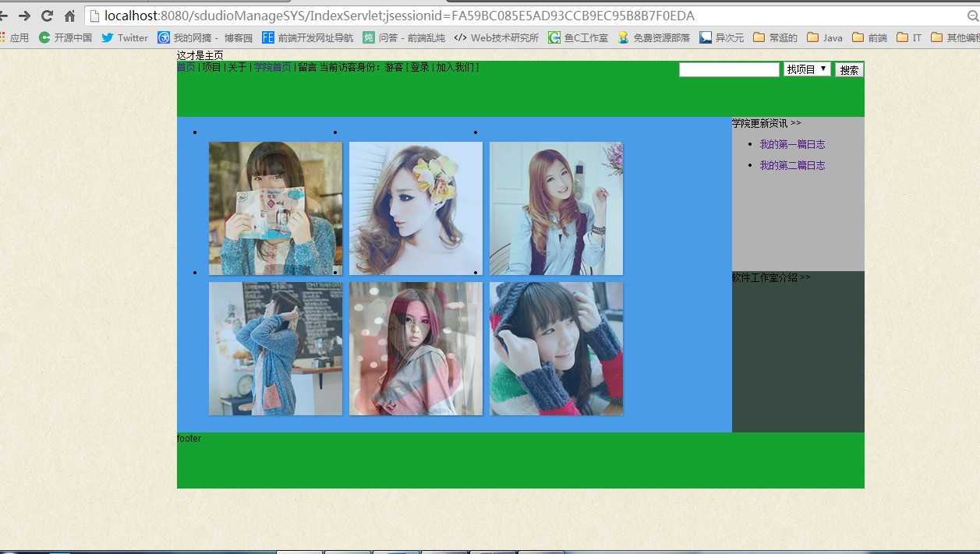Expand the 前端 bookmark folder

[x=869, y=37]
